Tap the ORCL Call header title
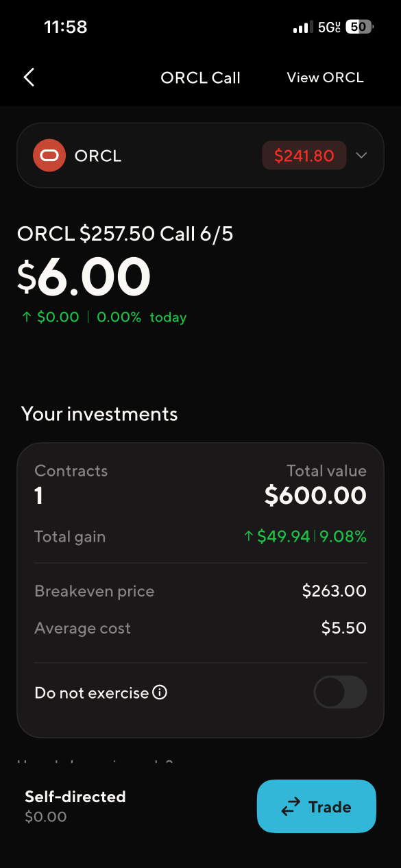 (x=200, y=77)
